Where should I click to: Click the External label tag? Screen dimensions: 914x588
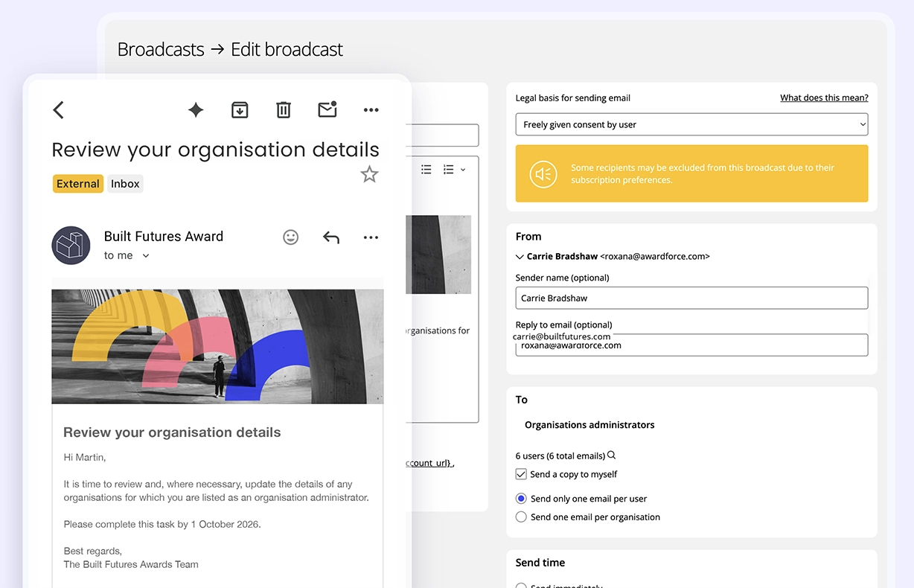click(x=78, y=184)
